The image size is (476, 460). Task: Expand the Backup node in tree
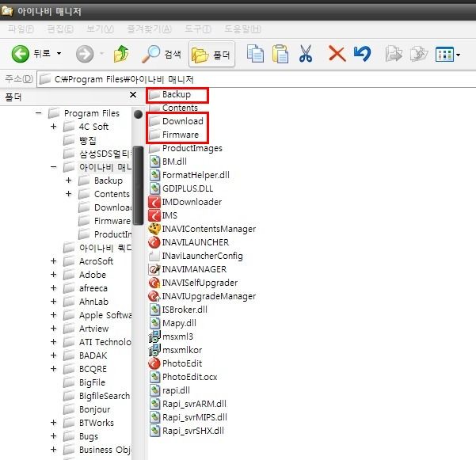pyautogui.click(x=69, y=181)
